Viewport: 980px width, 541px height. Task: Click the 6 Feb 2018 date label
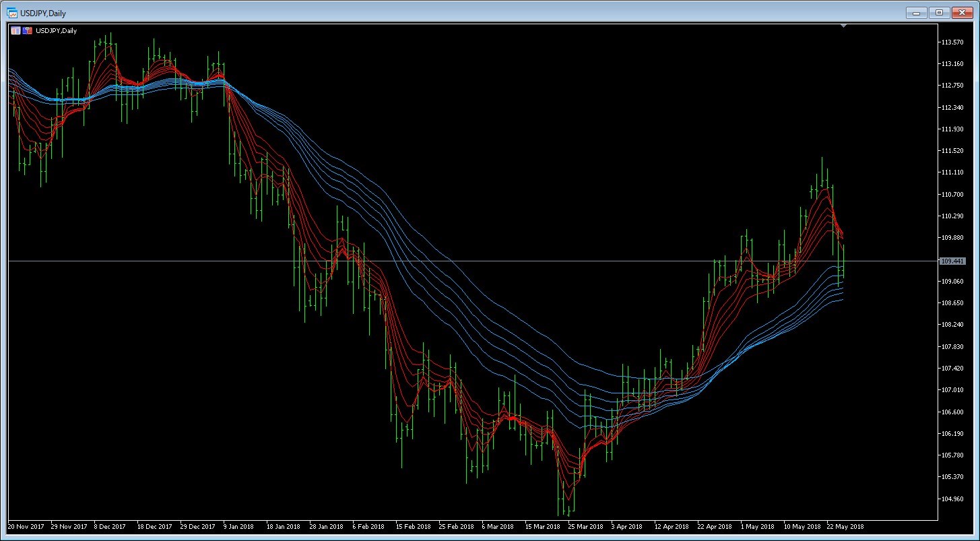368,526
